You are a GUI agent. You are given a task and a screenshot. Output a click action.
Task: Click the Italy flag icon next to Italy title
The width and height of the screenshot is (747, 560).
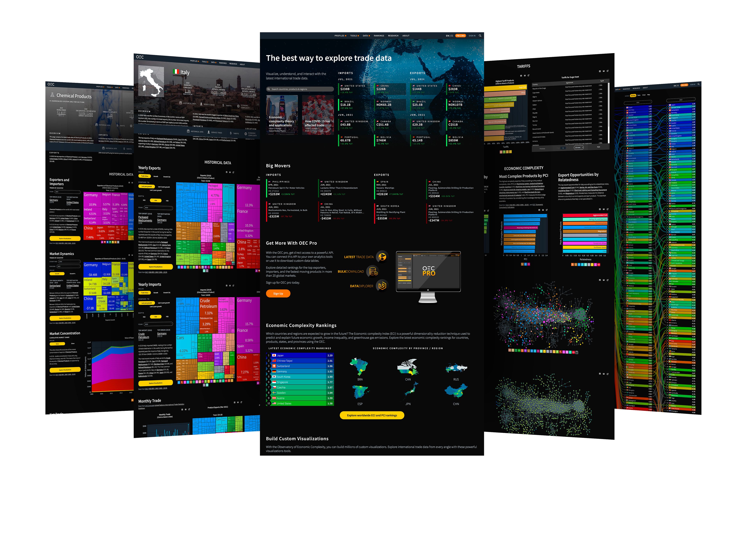pos(176,71)
